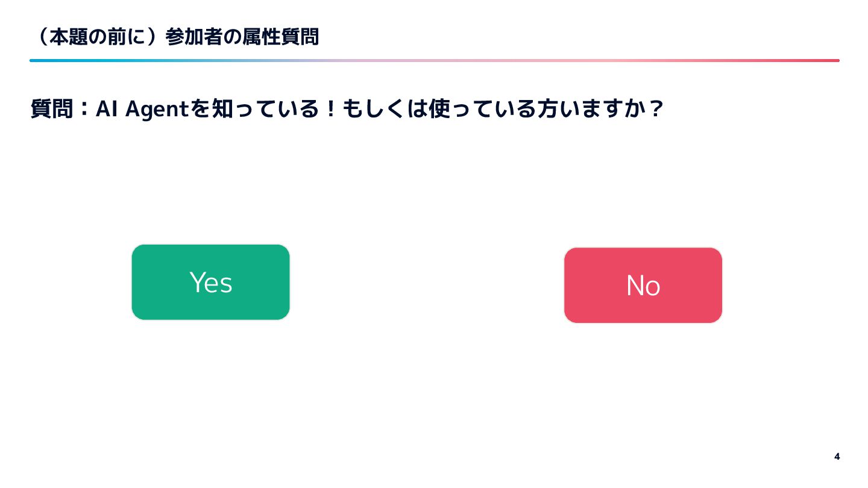Click the colon after 質問

pyautogui.click(x=84, y=110)
